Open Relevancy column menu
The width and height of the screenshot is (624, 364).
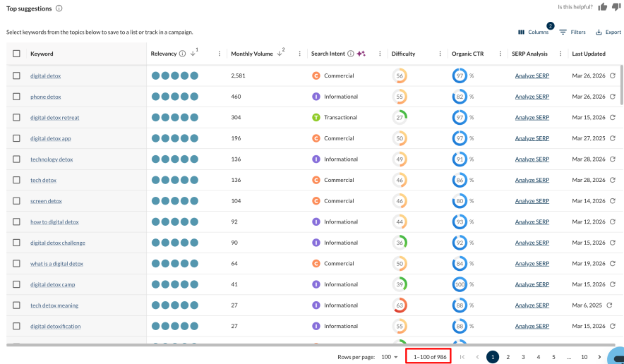pyautogui.click(x=220, y=54)
